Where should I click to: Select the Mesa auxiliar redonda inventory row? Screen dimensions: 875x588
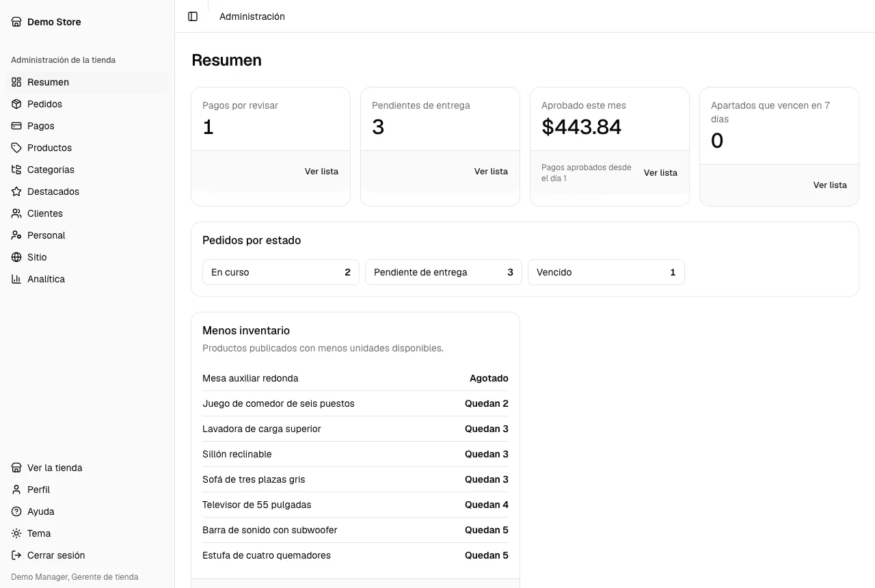(355, 378)
